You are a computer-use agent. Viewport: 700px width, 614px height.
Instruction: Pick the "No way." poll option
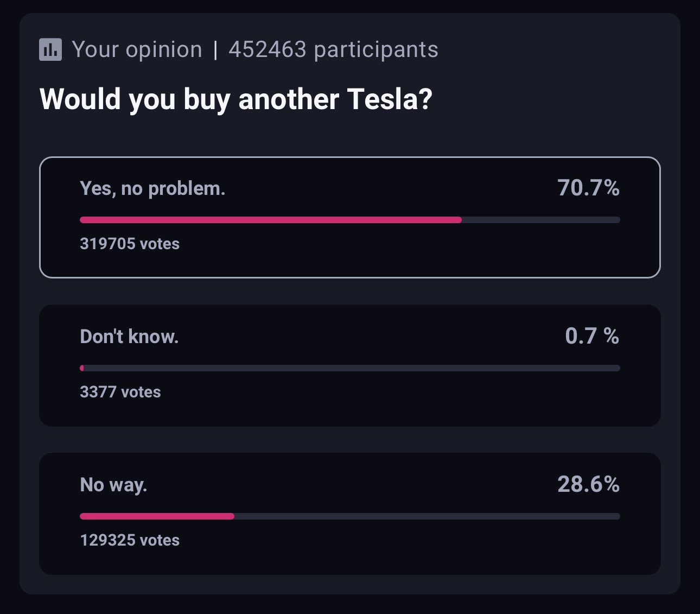[x=113, y=485]
